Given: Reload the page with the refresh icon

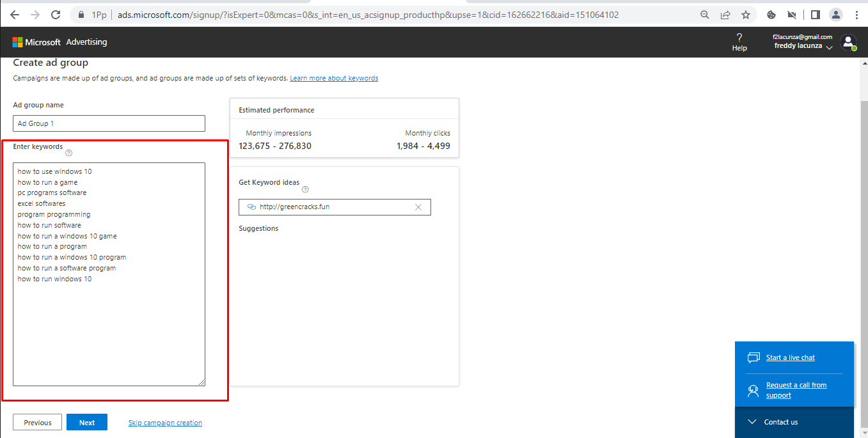Looking at the screenshot, I should point(56,14).
